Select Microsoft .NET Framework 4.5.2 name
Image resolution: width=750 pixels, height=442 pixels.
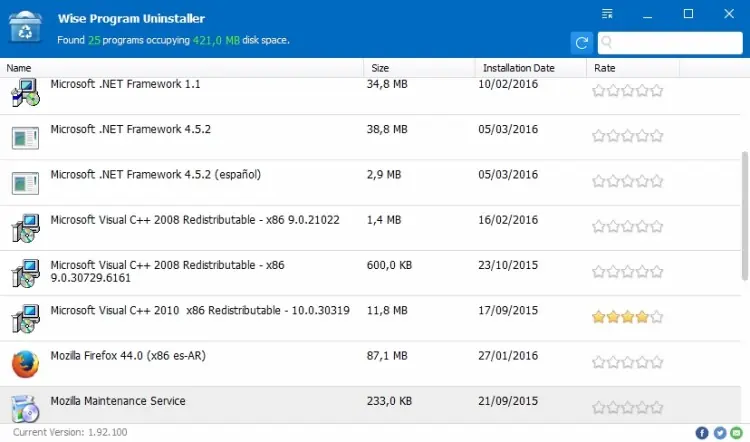(131, 129)
